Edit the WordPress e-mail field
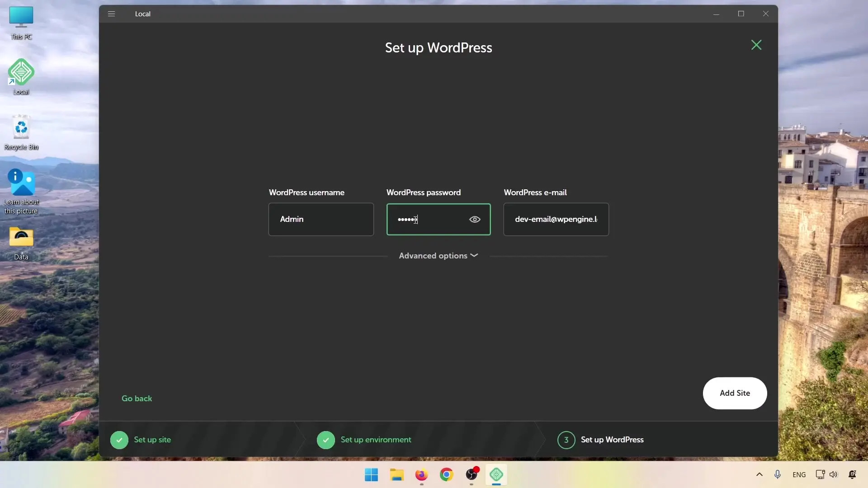The width and height of the screenshot is (868, 488). click(x=556, y=219)
